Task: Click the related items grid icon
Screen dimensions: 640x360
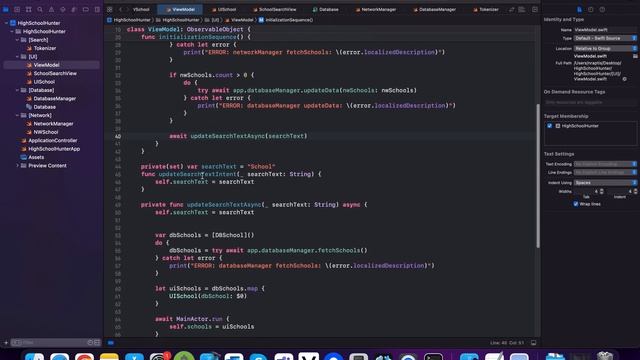Action: pos(110,9)
